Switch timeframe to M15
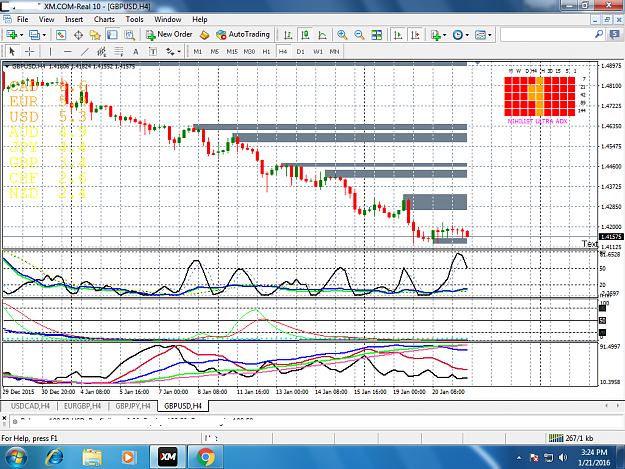 [232, 51]
